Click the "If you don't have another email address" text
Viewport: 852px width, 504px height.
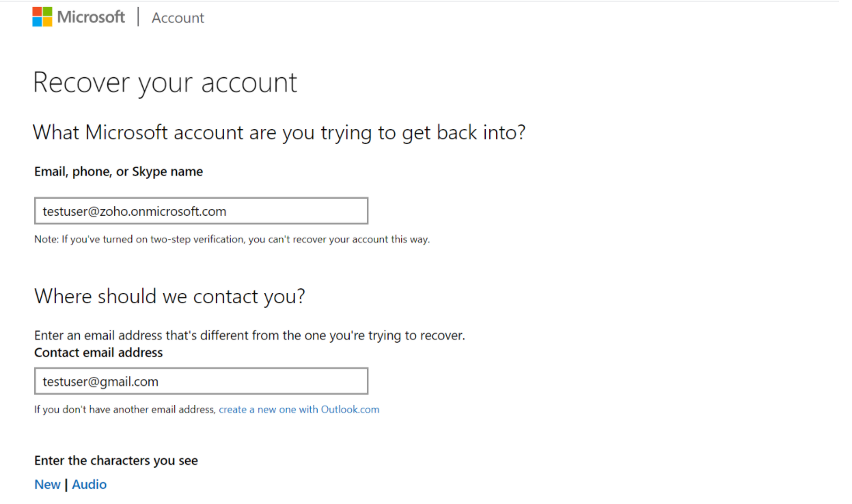125,410
